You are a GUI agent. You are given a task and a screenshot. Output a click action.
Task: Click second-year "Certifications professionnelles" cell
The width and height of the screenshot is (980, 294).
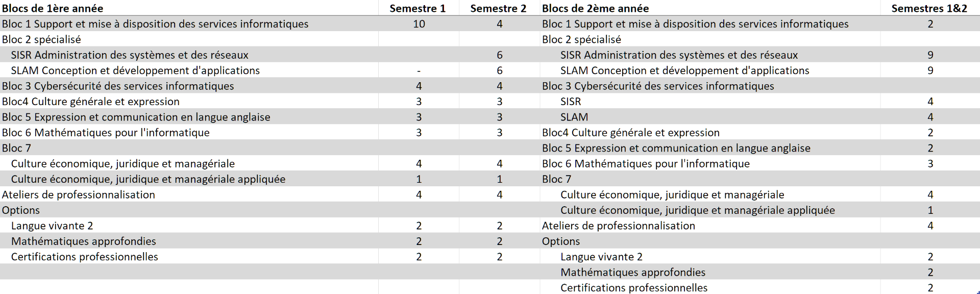point(634,288)
